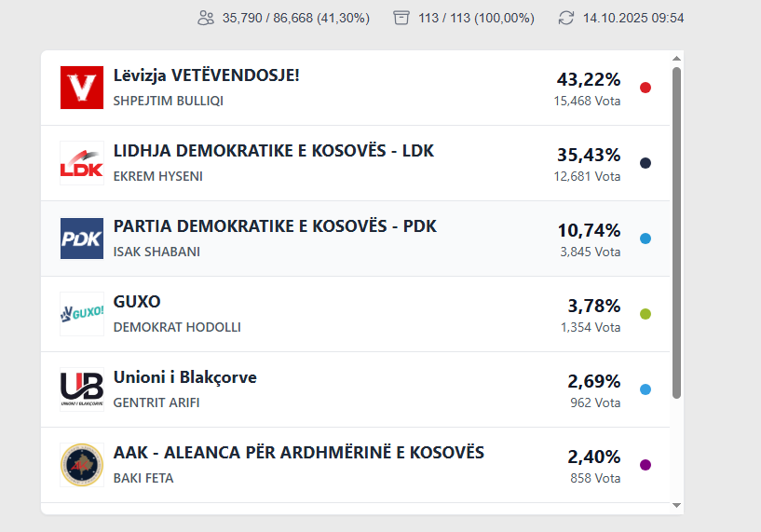This screenshot has width=761, height=532.
Task: Click the AAK party emblem
Action: tap(81, 465)
